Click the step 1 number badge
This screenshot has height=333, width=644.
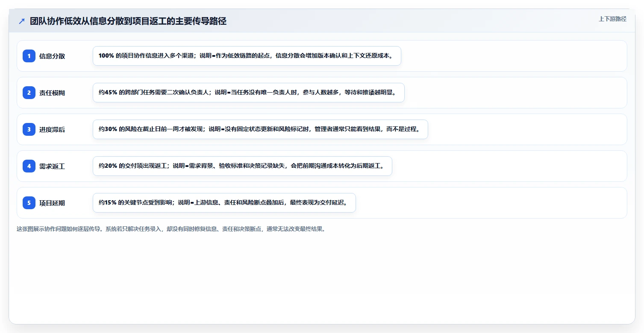29,56
